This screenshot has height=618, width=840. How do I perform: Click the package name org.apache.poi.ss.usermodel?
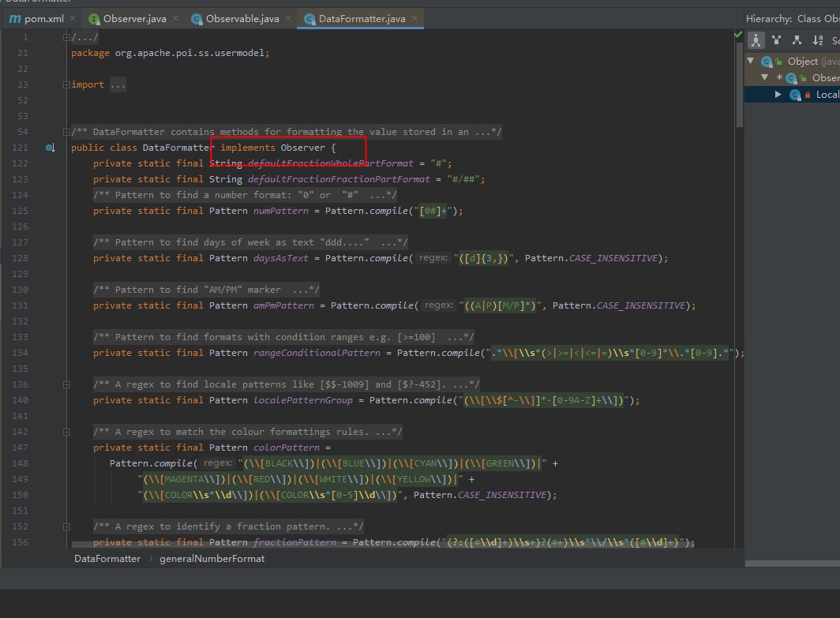click(189, 53)
